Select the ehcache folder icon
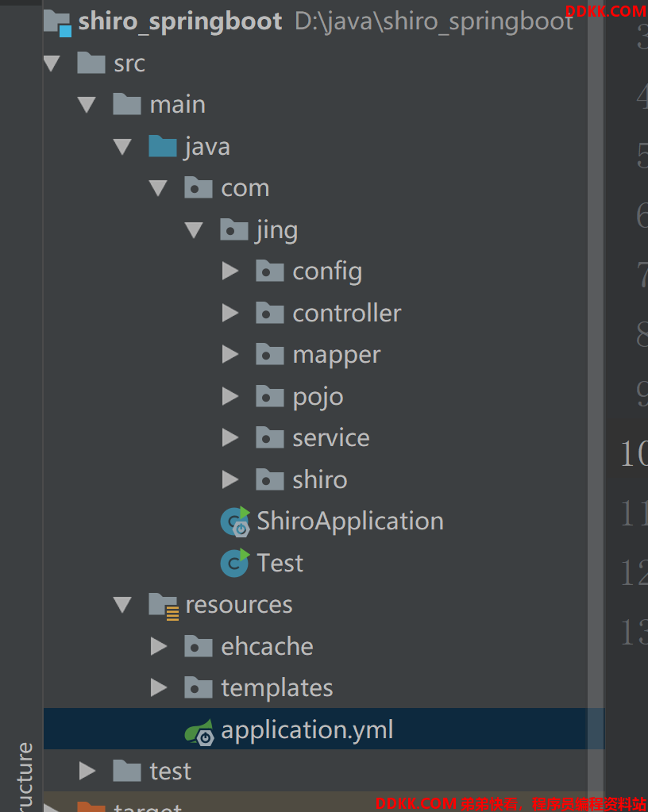This screenshot has width=648, height=812. click(199, 646)
